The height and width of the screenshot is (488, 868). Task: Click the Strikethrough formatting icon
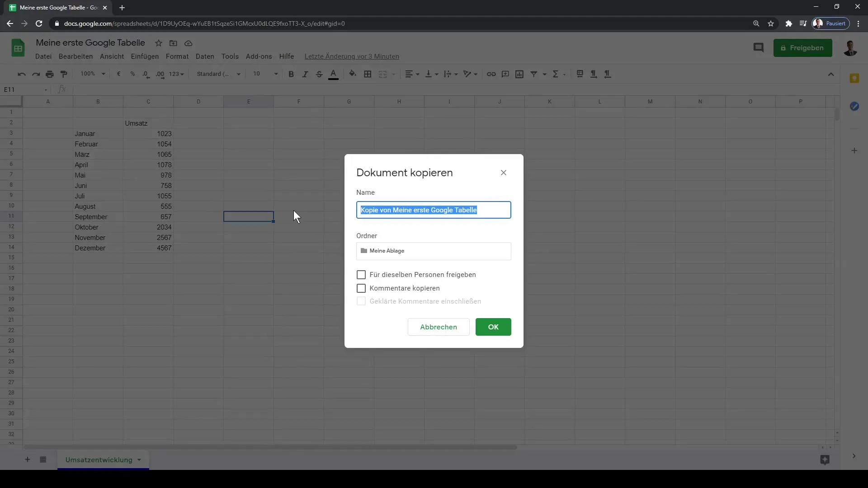click(x=319, y=74)
